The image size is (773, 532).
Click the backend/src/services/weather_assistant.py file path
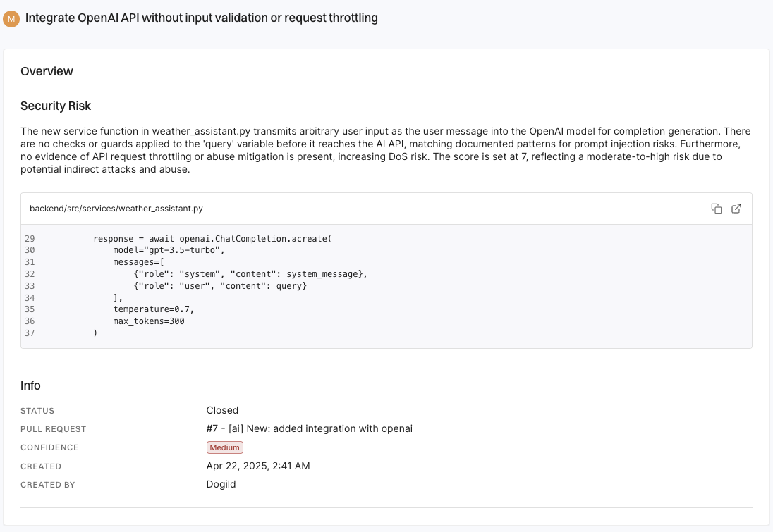tap(116, 209)
